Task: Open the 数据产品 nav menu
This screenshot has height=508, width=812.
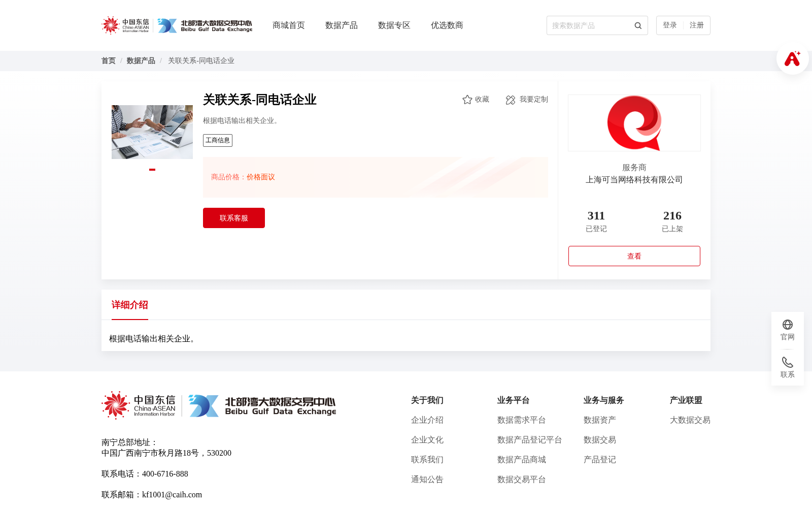Action: [x=342, y=25]
